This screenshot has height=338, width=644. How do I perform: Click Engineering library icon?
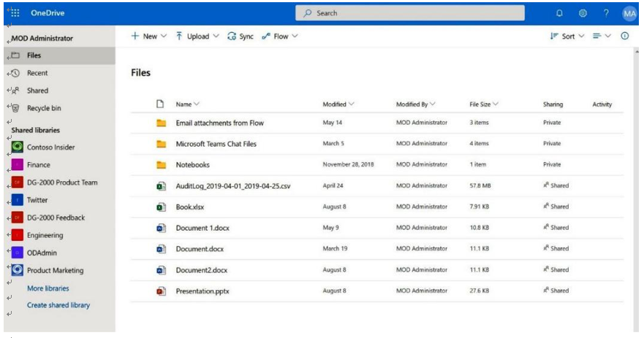click(x=18, y=235)
